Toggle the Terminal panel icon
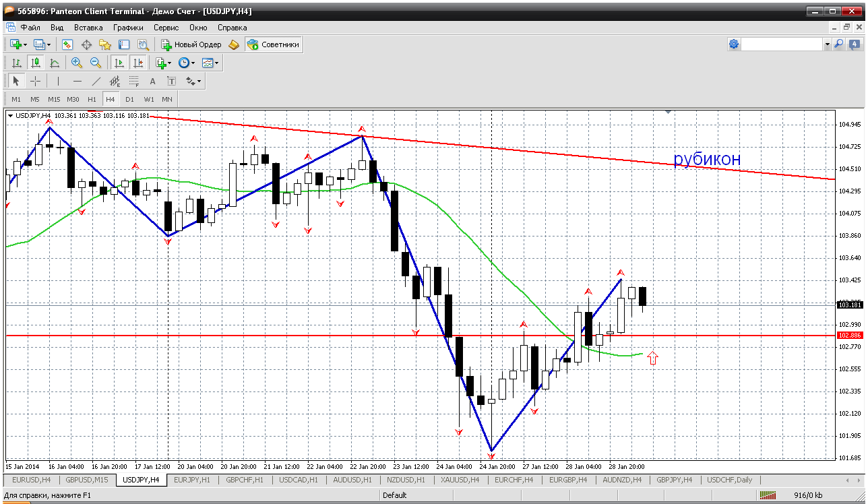Image resolution: width=868 pixels, height=504 pixels. (x=124, y=44)
